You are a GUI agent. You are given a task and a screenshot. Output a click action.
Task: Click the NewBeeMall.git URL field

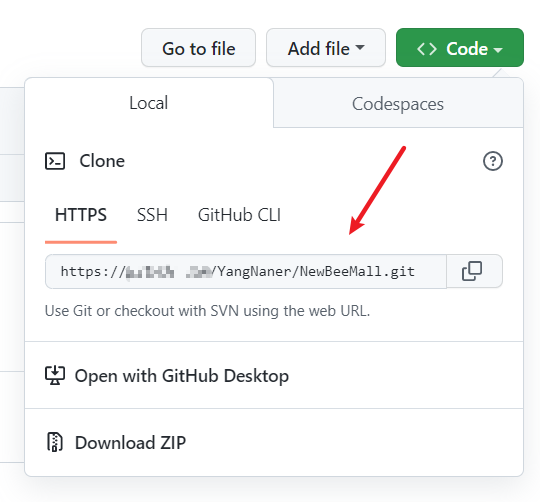click(x=246, y=272)
